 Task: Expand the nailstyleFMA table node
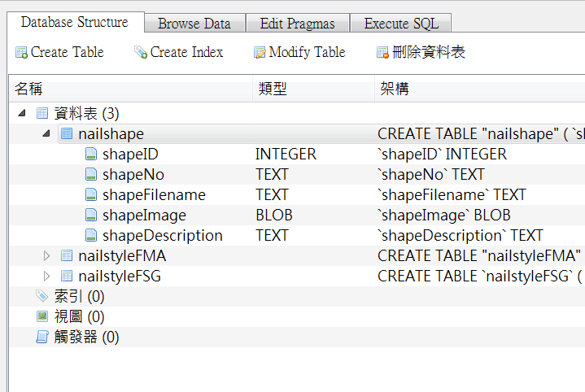click(46, 255)
